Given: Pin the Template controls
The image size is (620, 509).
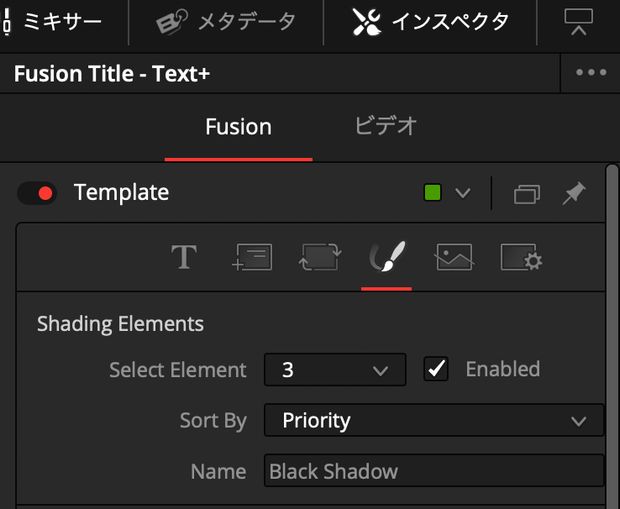Looking at the screenshot, I should click(573, 193).
